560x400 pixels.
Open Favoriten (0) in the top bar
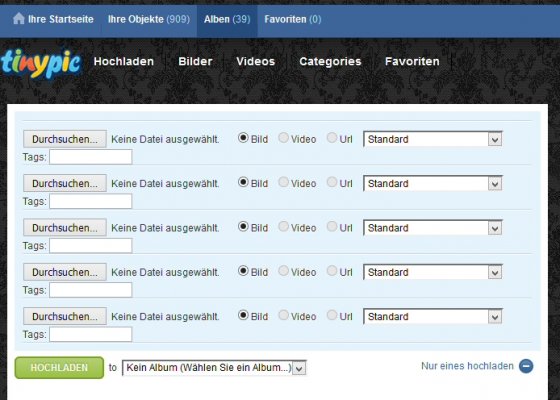tap(293, 19)
